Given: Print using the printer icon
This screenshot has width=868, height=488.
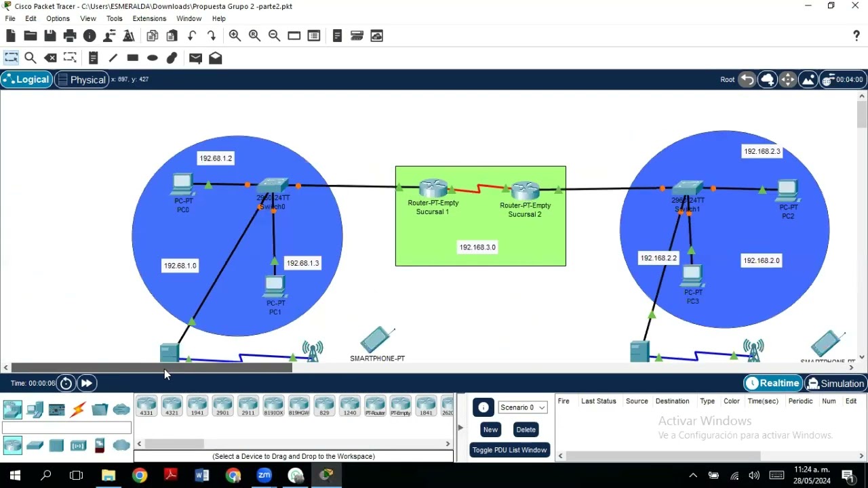Looking at the screenshot, I should coord(70,36).
